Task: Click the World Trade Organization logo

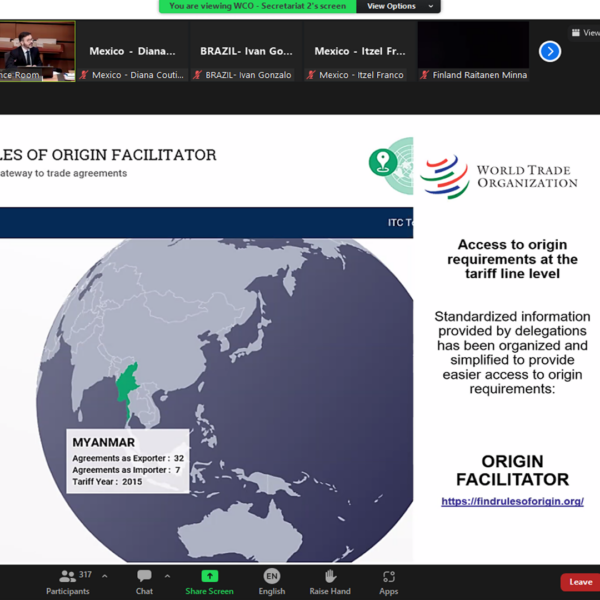Action: (x=499, y=176)
